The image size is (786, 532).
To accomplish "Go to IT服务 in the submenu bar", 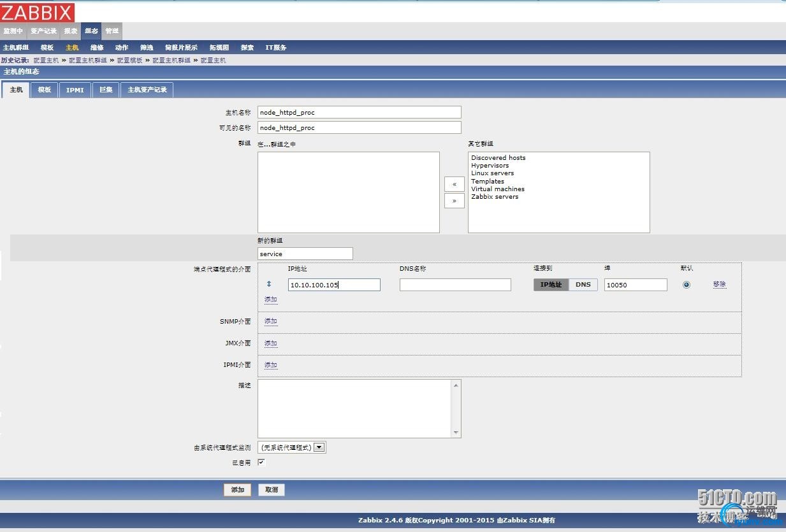I will [x=276, y=48].
